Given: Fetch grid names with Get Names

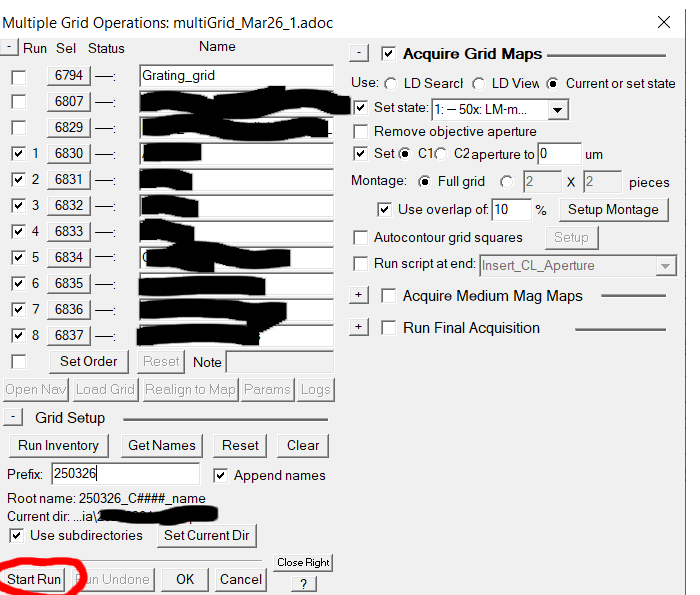Looking at the screenshot, I should tap(162, 445).
